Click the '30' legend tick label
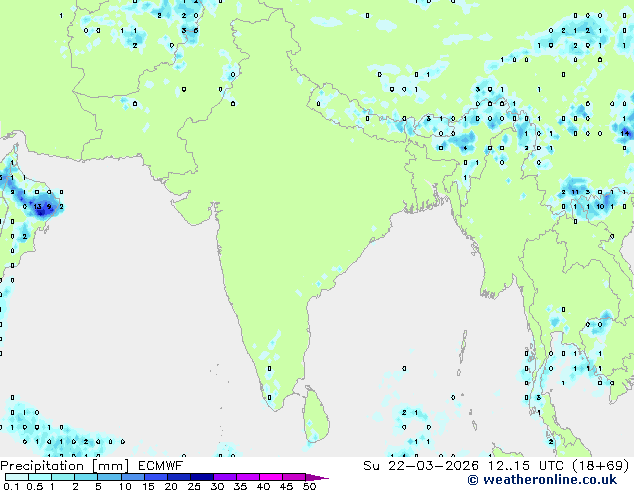This screenshot has width=634, height=490. [x=217, y=486]
